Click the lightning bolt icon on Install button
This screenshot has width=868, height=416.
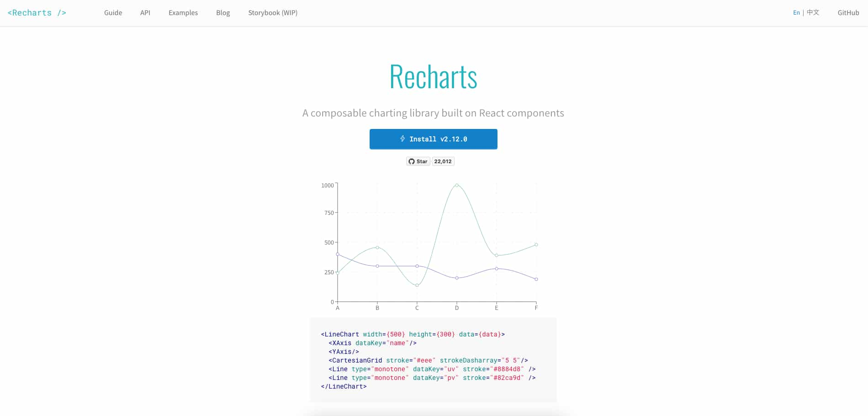coord(402,139)
